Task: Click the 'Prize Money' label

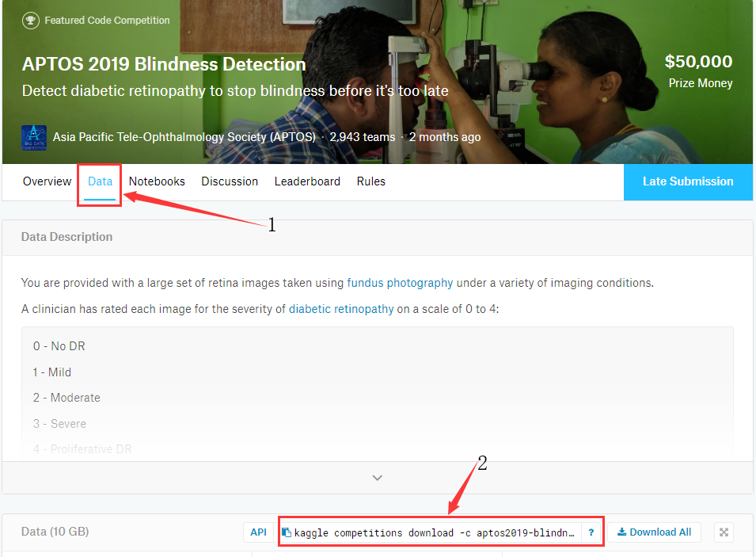Action: [700, 83]
